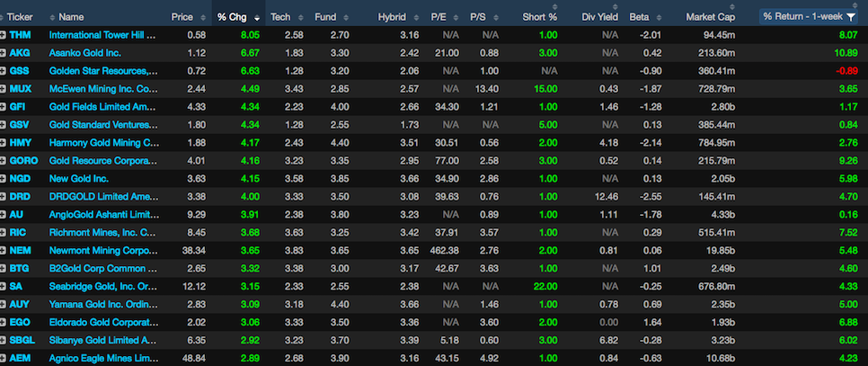Open AU ticker link
The height and width of the screenshot is (366, 868).
[16, 214]
